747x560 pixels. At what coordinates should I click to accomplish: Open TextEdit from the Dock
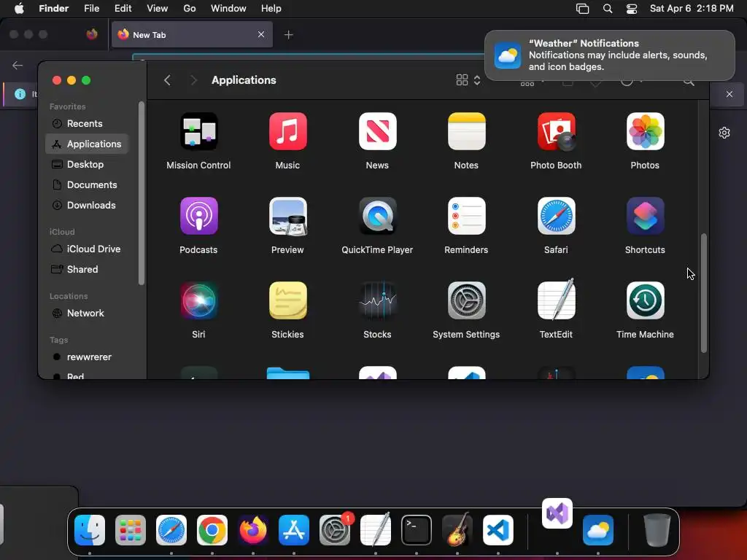[376, 530]
